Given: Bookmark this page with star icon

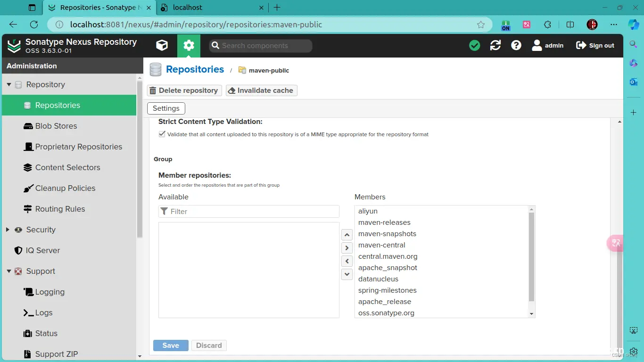Looking at the screenshot, I should pos(481,25).
